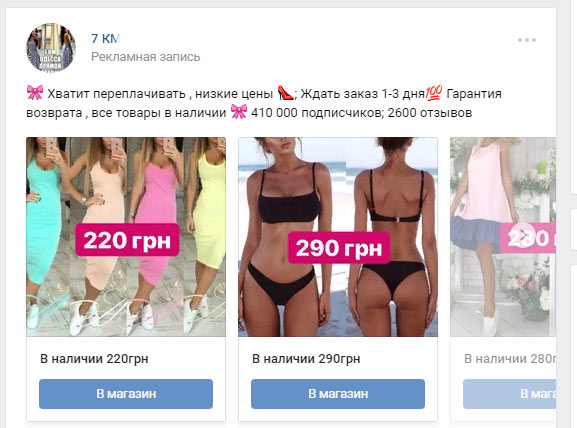Click the Рекламная запись label
The width and height of the screenshot is (577, 428).
[x=145, y=57]
